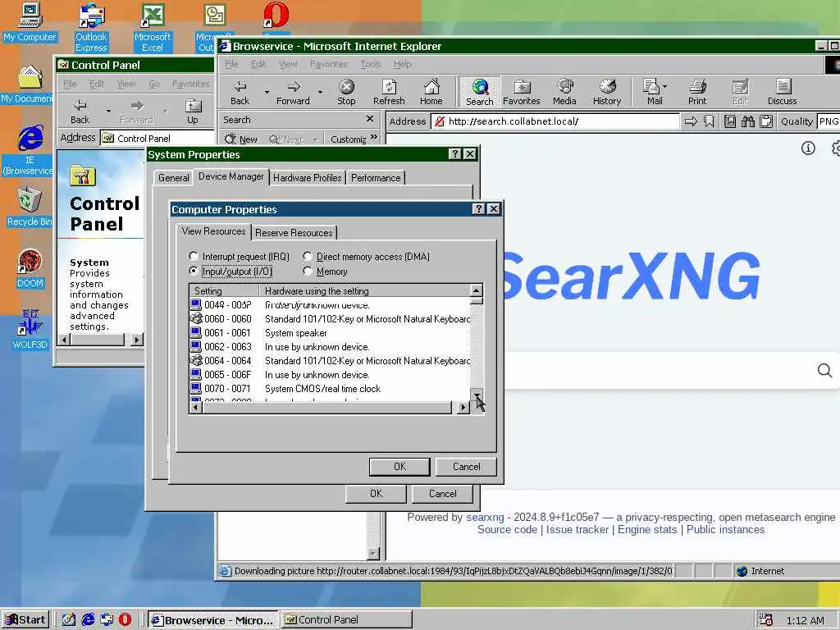Image resolution: width=840 pixels, height=630 pixels.
Task: Click OK in Computer Properties dialog
Action: [399, 467]
